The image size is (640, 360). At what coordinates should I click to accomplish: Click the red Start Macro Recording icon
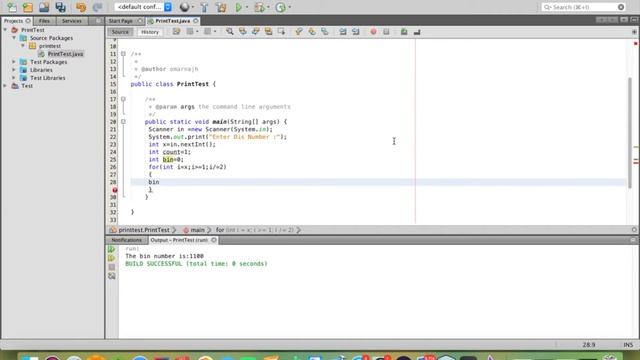(373, 32)
